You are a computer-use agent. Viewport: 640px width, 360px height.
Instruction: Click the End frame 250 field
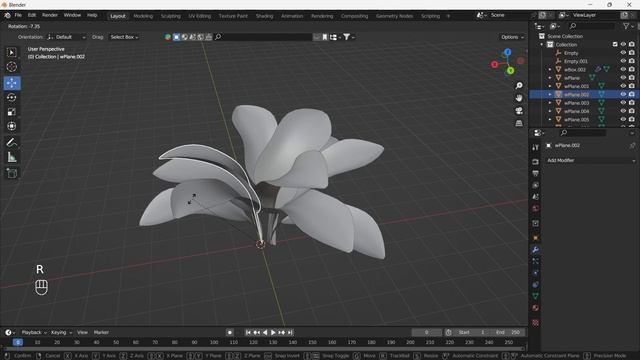[x=508, y=332]
